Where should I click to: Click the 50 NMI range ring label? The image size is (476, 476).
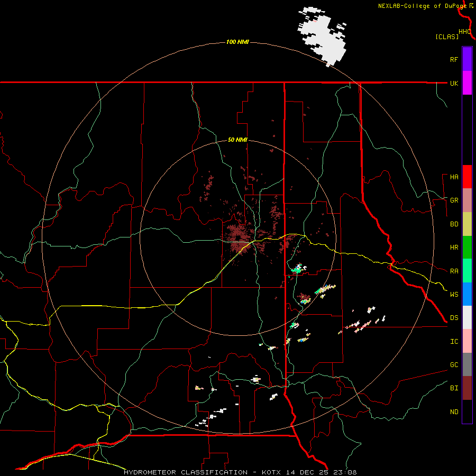coord(237,140)
